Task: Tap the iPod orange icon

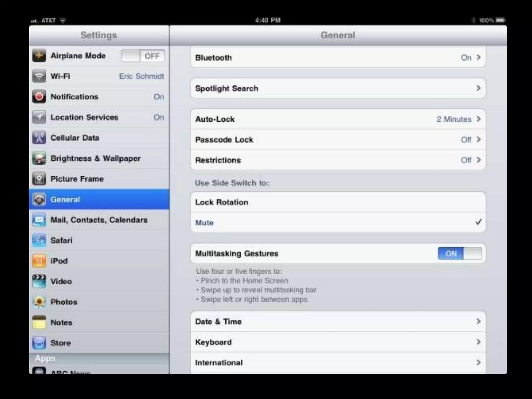Action: tap(39, 261)
